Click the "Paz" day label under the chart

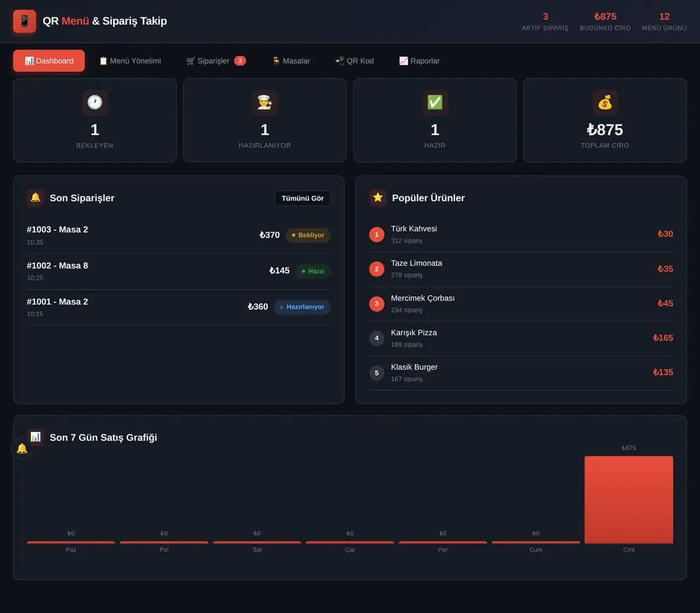click(71, 550)
